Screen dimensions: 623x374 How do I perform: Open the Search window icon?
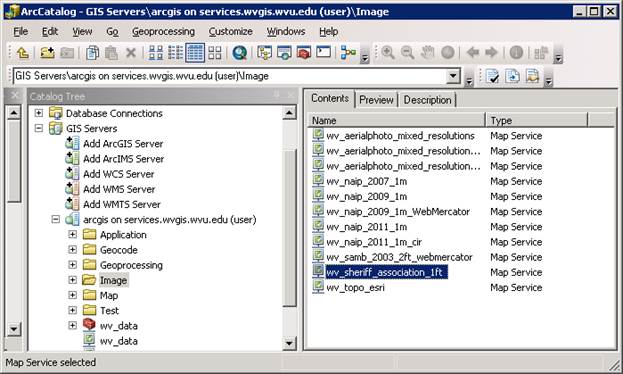pos(284,52)
